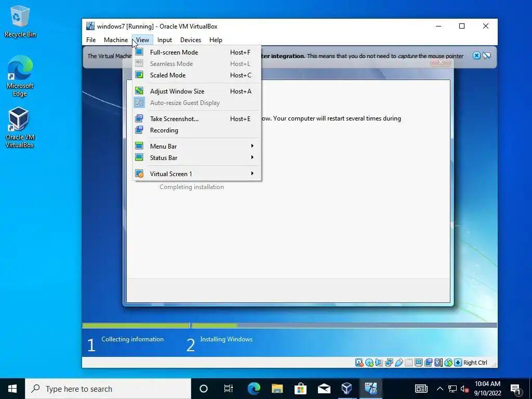
Task: Click the don't-show-again notification icon
Action: 486,55
